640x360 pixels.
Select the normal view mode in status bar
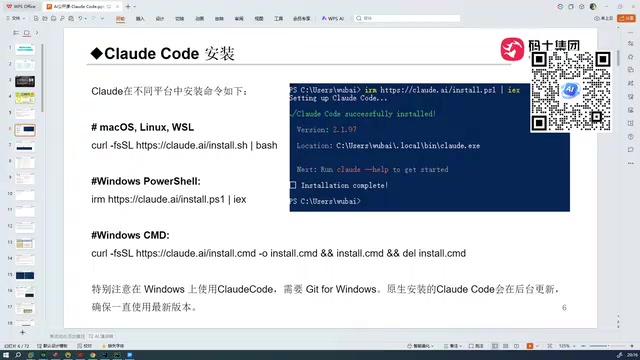495,346
